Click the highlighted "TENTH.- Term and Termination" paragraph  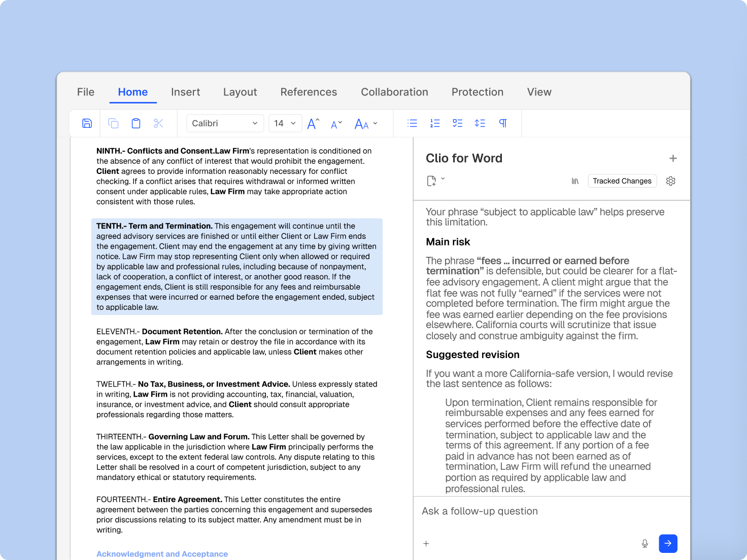pos(236,267)
